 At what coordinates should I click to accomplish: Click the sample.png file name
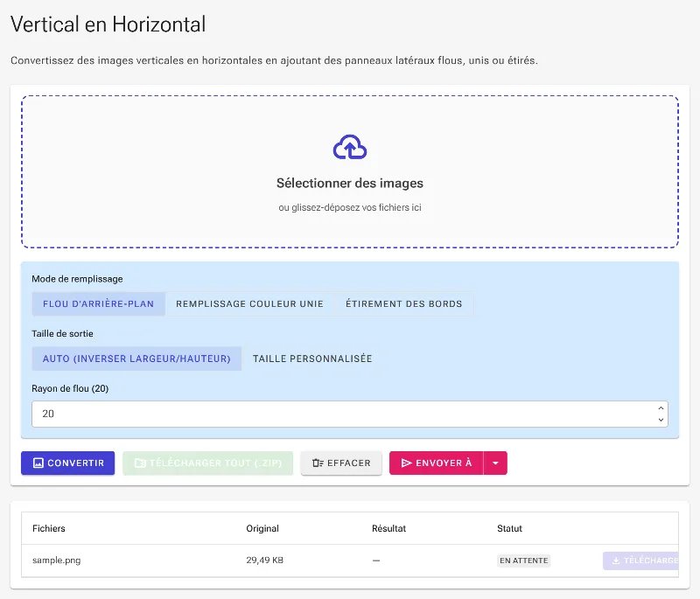(x=57, y=561)
